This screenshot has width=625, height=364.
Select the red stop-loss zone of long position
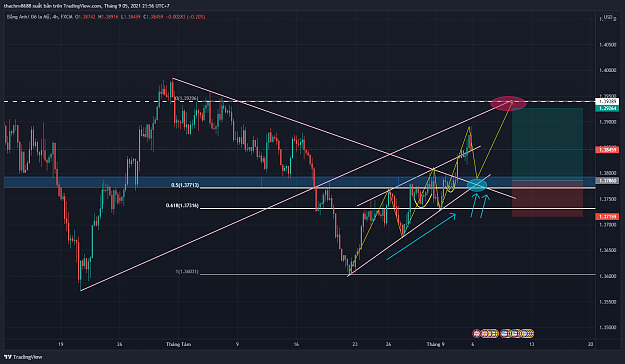[x=547, y=199]
